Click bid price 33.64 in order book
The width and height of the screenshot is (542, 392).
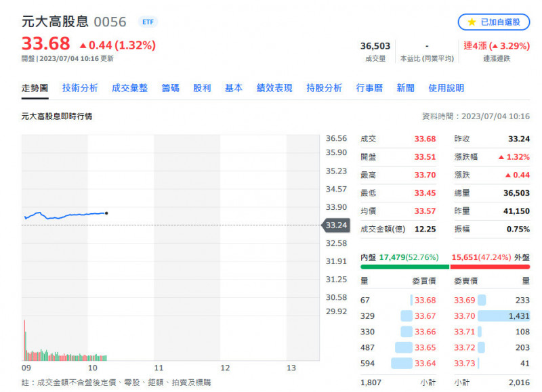(425, 364)
